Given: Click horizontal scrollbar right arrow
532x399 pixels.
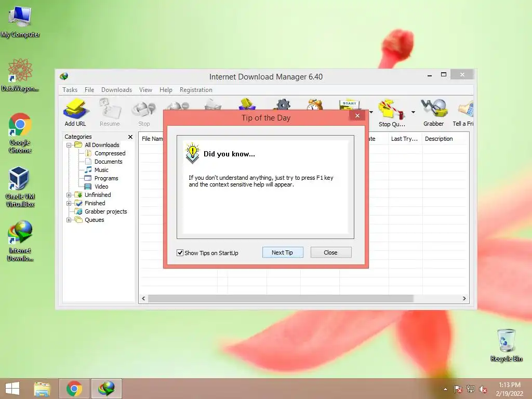Looking at the screenshot, I should click(464, 299).
